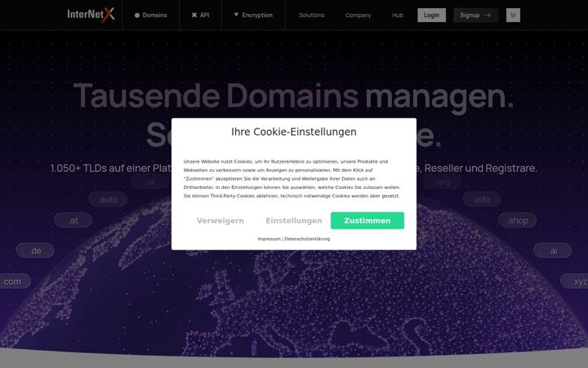Decline cookies with Verweigern
Screen dimensions: 588x368
220,221
